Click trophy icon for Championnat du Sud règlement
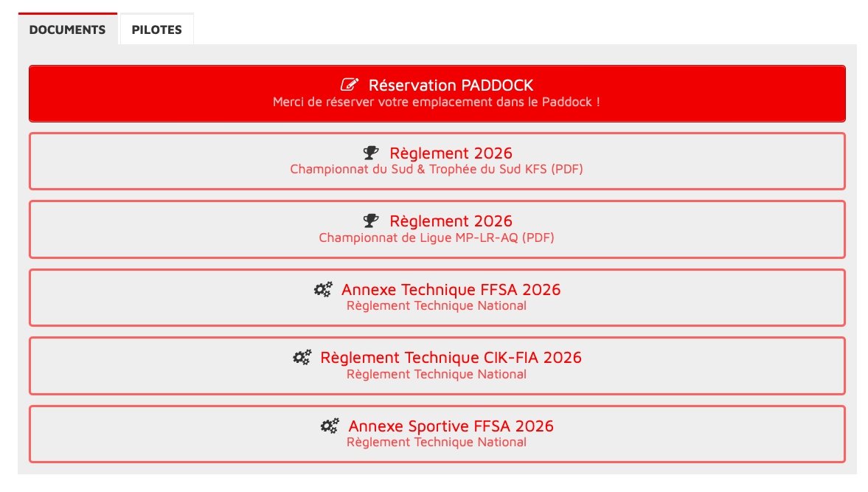Viewport: 868px width, 492px height. 371,153
